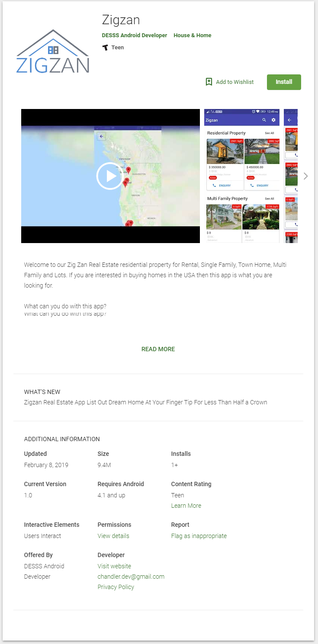Click the updated date February 8, 2019
Image resolution: width=318 pixels, height=644 pixels.
coord(46,465)
